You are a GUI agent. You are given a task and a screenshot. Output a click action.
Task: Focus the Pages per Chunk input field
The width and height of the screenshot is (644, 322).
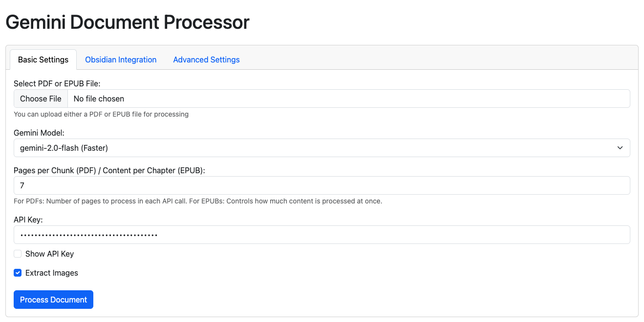(x=322, y=185)
